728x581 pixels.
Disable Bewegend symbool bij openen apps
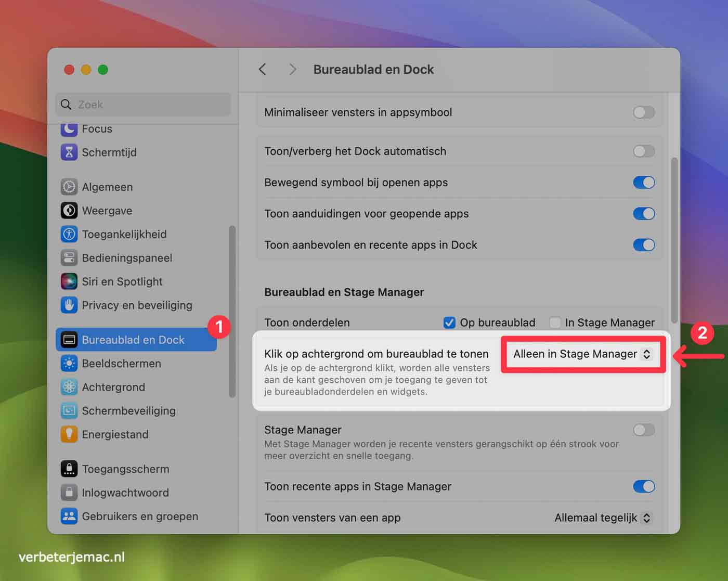(644, 183)
